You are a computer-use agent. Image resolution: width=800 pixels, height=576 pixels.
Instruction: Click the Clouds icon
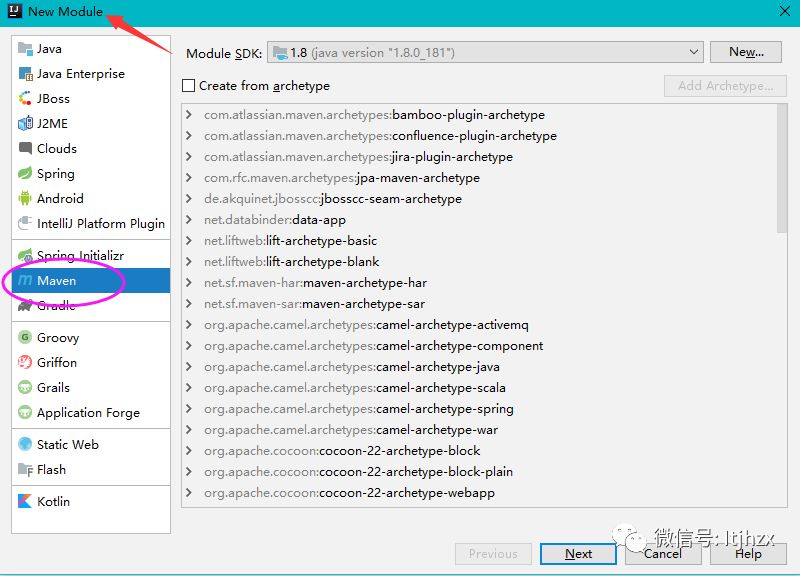point(25,148)
